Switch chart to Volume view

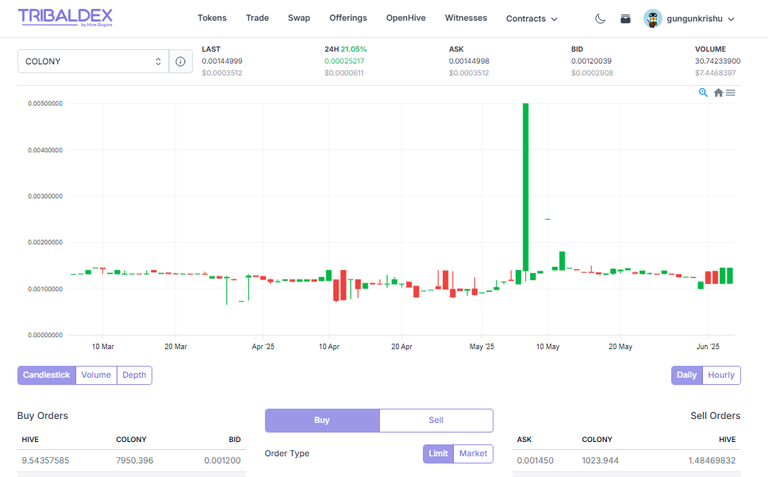(96, 375)
